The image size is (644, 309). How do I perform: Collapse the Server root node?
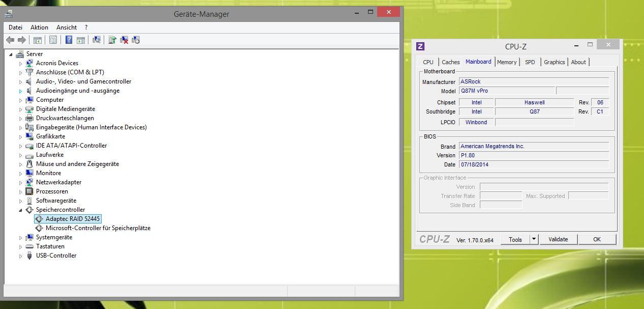click(x=11, y=54)
